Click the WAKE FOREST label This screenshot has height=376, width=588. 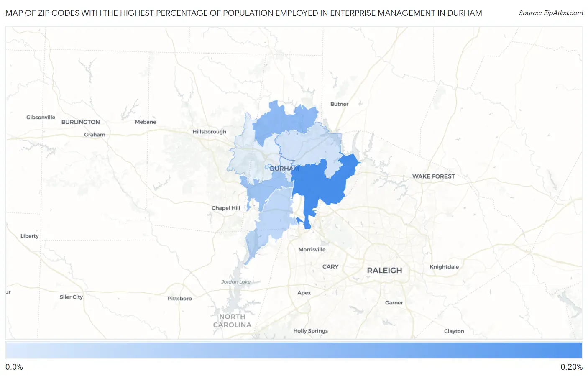(433, 176)
